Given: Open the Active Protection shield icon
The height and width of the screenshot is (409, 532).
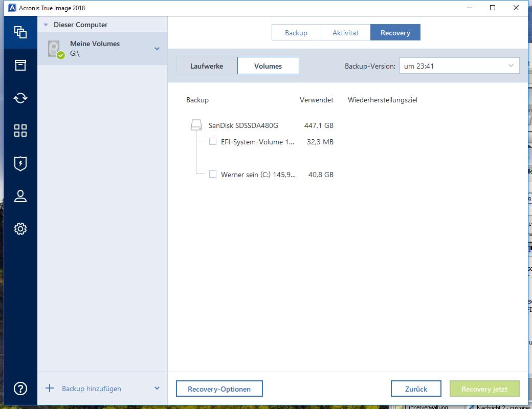Looking at the screenshot, I should click(x=20, y=163).
